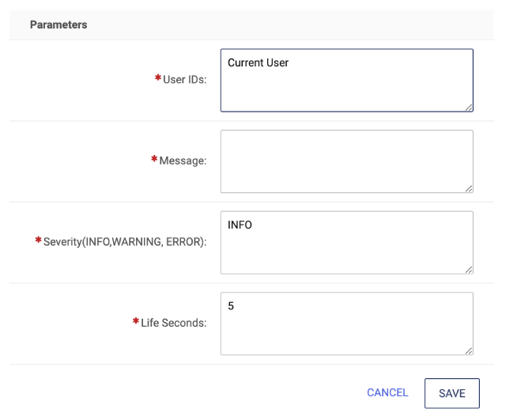The height and width of the screenshot is (420, 506).
Task: Focus the empty Message text area
Action: pos(347,161)
